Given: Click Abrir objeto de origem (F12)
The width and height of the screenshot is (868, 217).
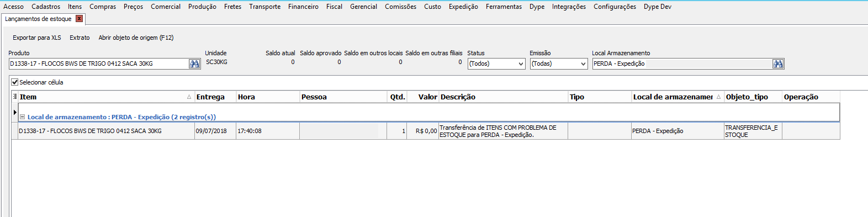Looking at the screenshot, I should coord(136,38).
